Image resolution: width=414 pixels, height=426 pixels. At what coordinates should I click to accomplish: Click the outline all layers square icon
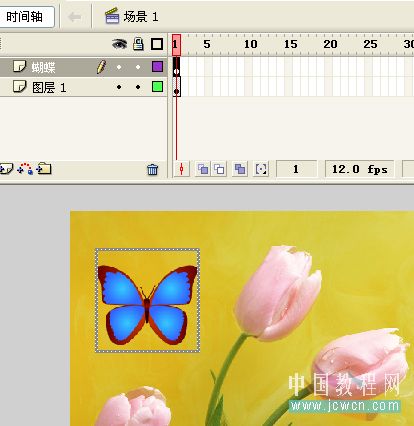[157, 44]
